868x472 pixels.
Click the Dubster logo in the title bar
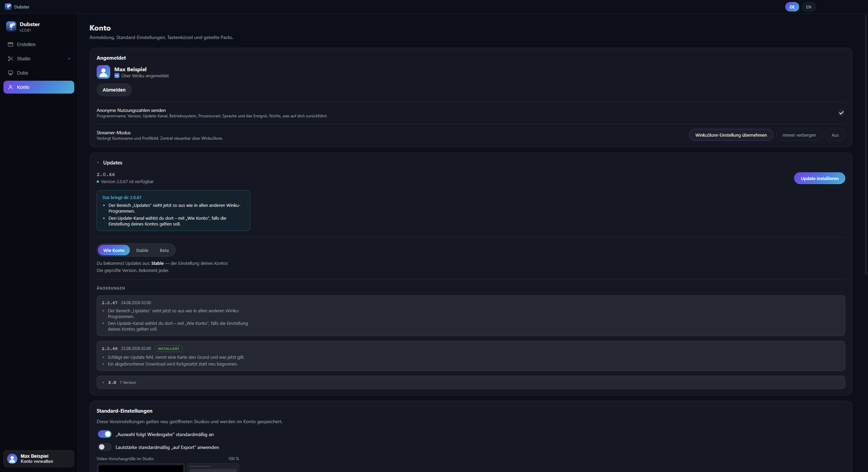click(x=8, y=7)
